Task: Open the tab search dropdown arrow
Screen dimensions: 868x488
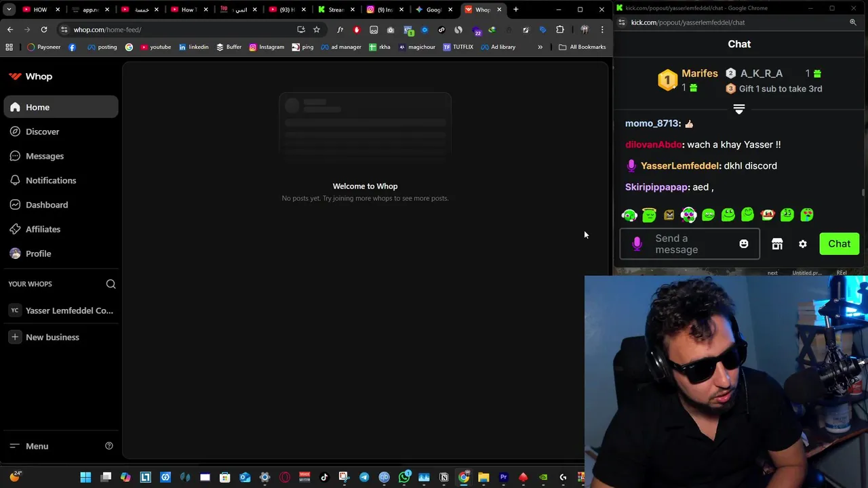Action: (9, 9)
